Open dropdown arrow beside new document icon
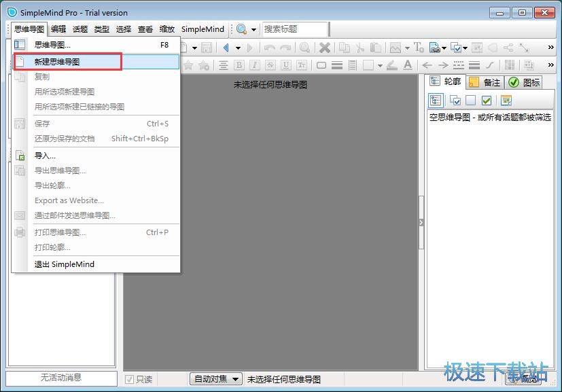Image resolution: width=562 pixels, height=392 pixels. click(x=194, y=48)
